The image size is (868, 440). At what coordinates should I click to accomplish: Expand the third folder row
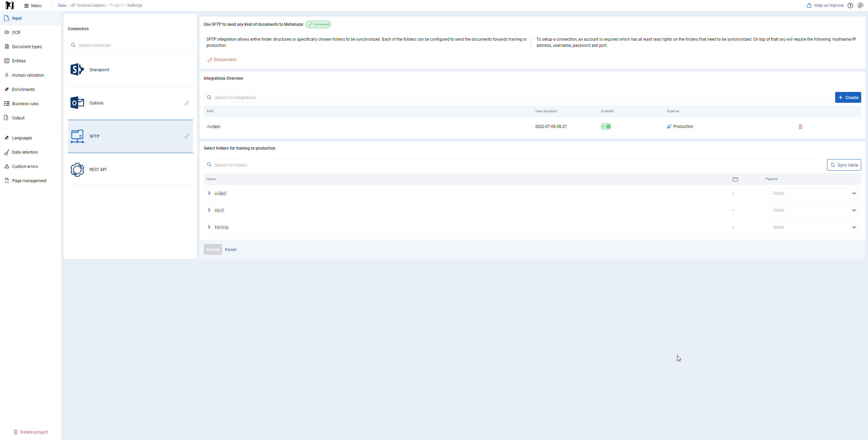(x=209, y=227)
